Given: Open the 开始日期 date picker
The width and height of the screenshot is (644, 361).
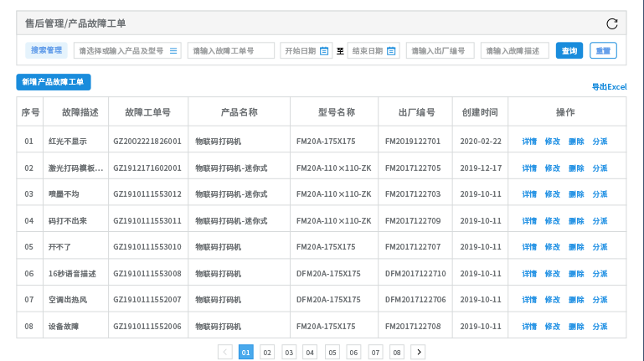Looking at the screenshot, I should [x=301, y=51].
